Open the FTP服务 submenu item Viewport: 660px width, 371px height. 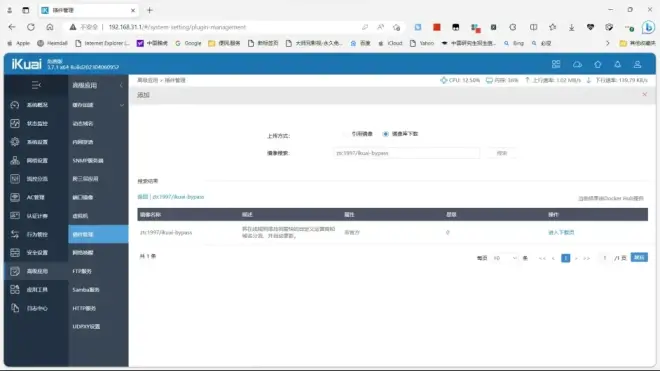pyautogui.click(x=82, y=271)
